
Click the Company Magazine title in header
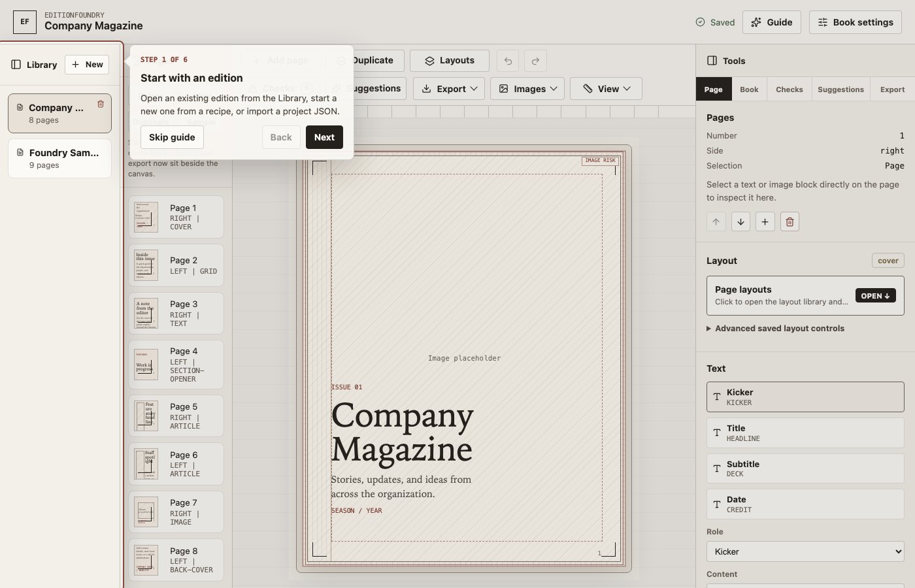click(93, 26)
